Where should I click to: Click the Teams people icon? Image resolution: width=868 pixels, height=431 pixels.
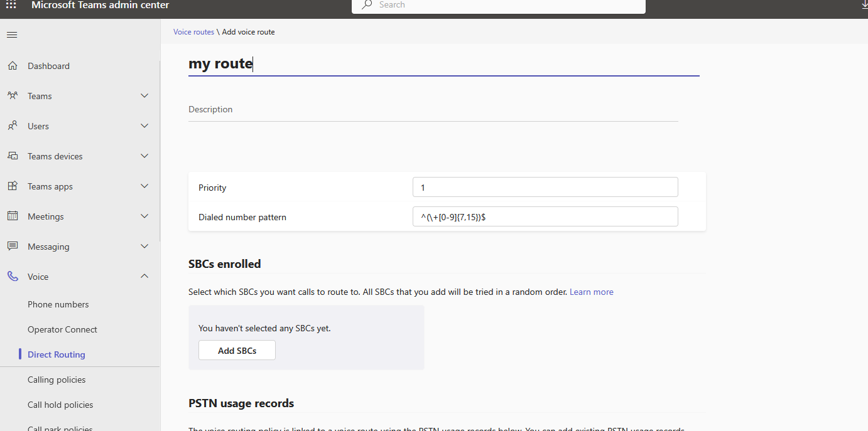tap(13, 96)
